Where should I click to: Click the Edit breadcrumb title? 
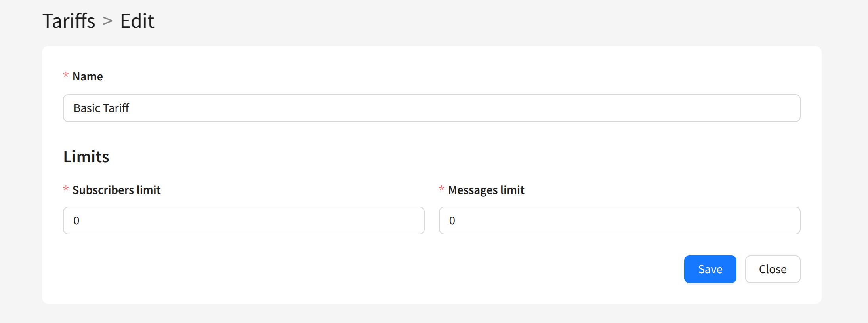click(137, 21)
